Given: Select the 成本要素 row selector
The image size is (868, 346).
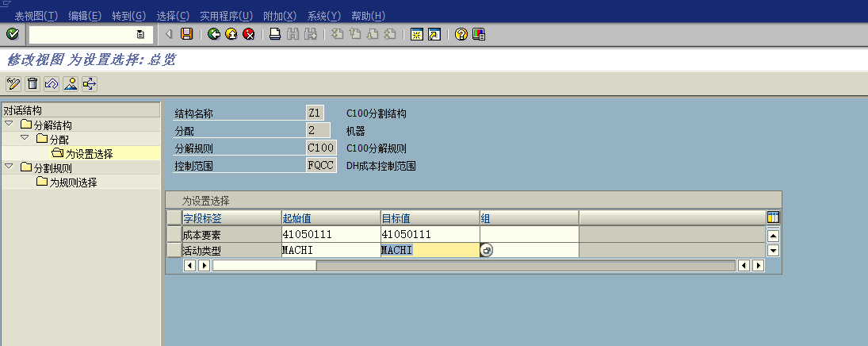Looking at the screenshot, I should click(174, 235).
